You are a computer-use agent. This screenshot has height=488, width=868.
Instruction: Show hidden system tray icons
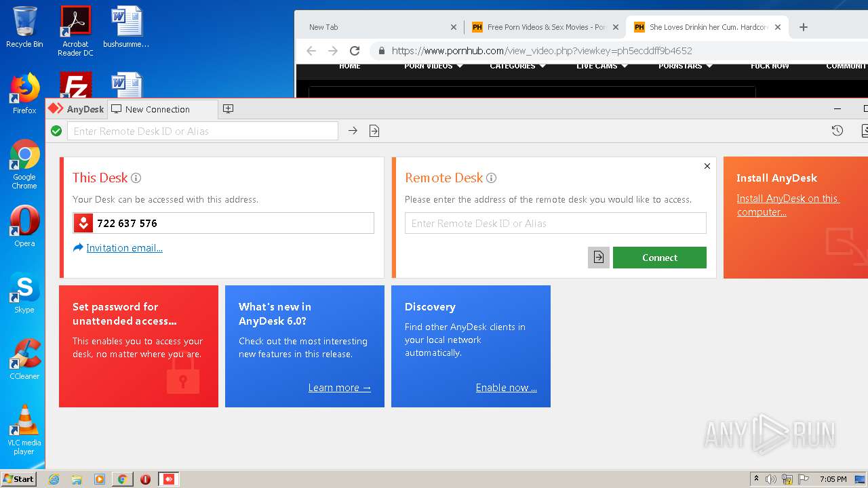click(756, 479)
